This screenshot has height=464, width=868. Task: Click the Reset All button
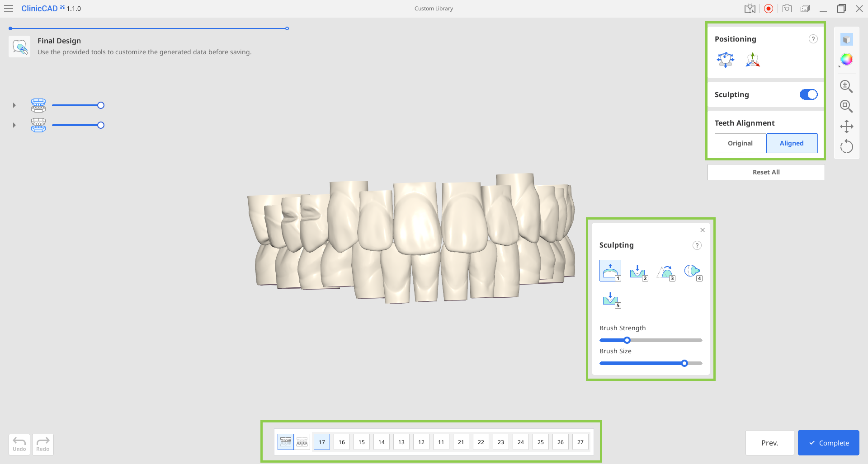[766, 172]
